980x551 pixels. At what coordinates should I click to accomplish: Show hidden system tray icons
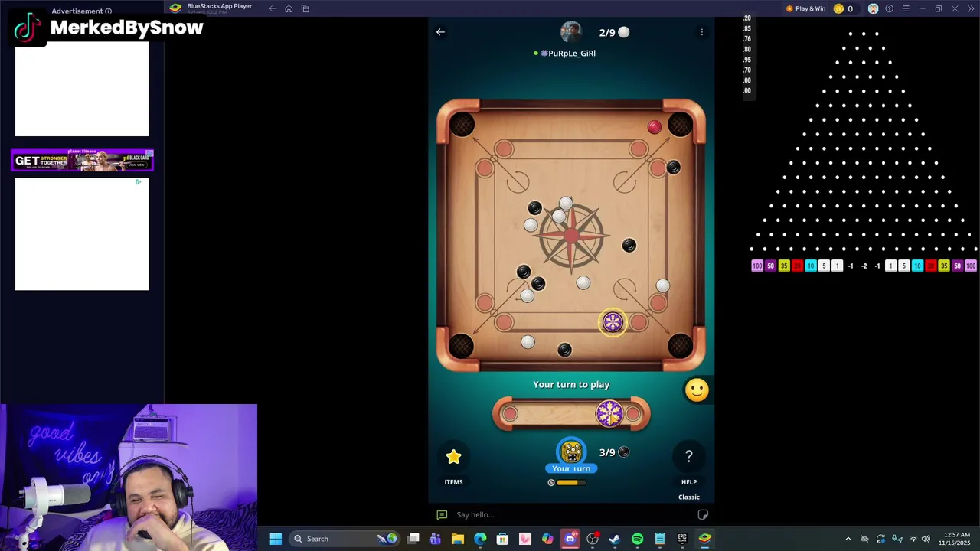coord(848,539)
